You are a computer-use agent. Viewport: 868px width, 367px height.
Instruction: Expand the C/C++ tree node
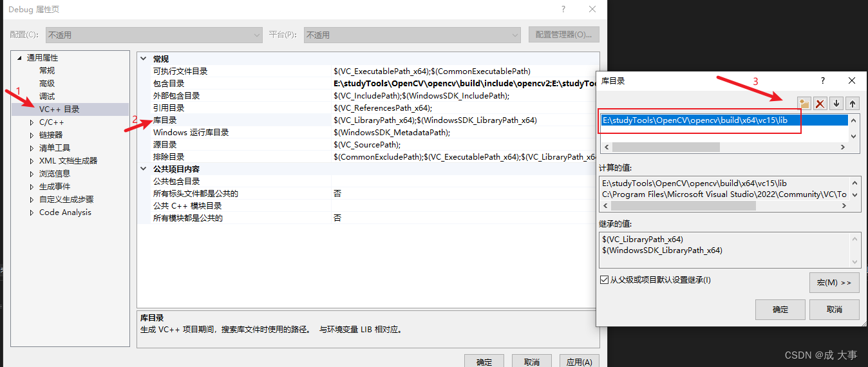32,122
